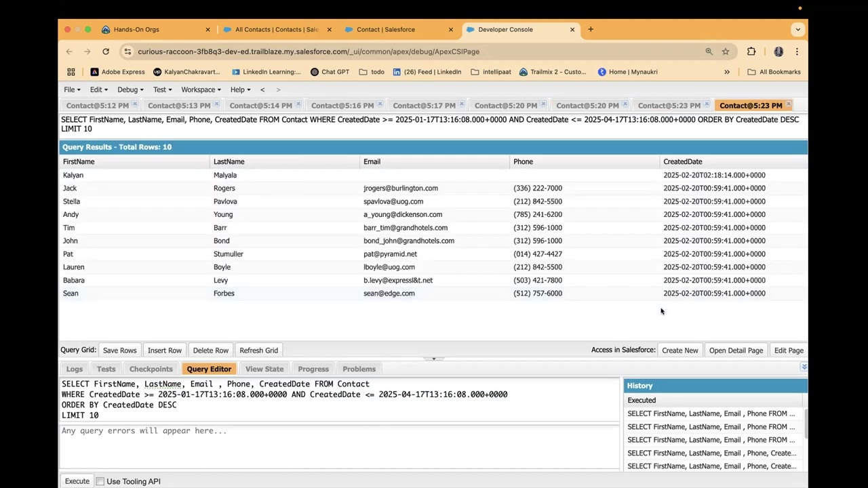Show more bookmarks with double chevron
Screen dimensions: 868x488
(727, 72)
